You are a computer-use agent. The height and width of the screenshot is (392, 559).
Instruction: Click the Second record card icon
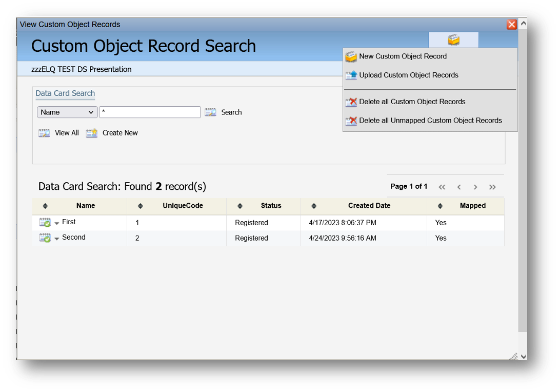(x=45, y=238)
